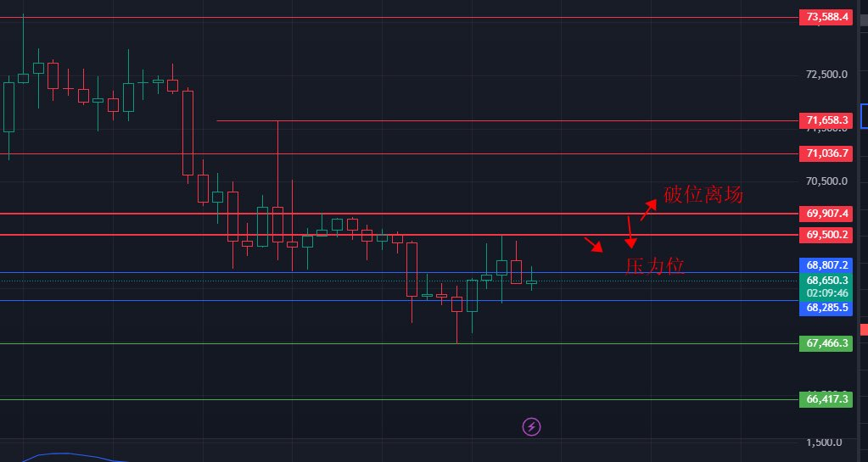
Task: Click the 72,500.0 price axis value
Action: pyautogui.click(x=826, y=74)
